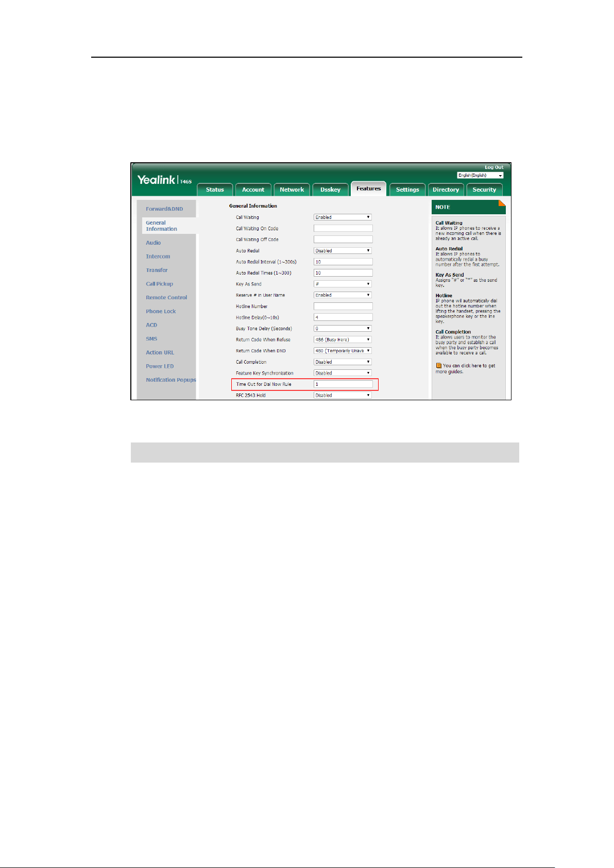The width and height of the screenshot is (614, 868).
Task: Click the Time Out for Dial Now Rule field
Action: (x=343, y=384)
